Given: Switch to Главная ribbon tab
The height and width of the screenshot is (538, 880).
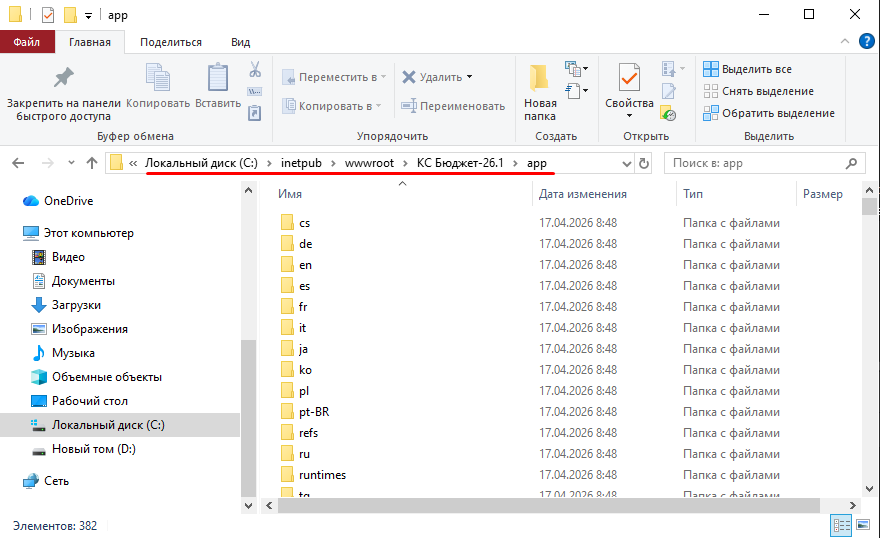Looking at the screenshot, I should [x=90, y=42].
